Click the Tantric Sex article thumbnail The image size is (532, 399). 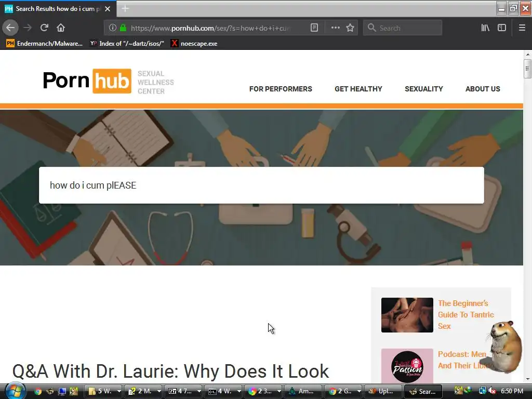407,315
